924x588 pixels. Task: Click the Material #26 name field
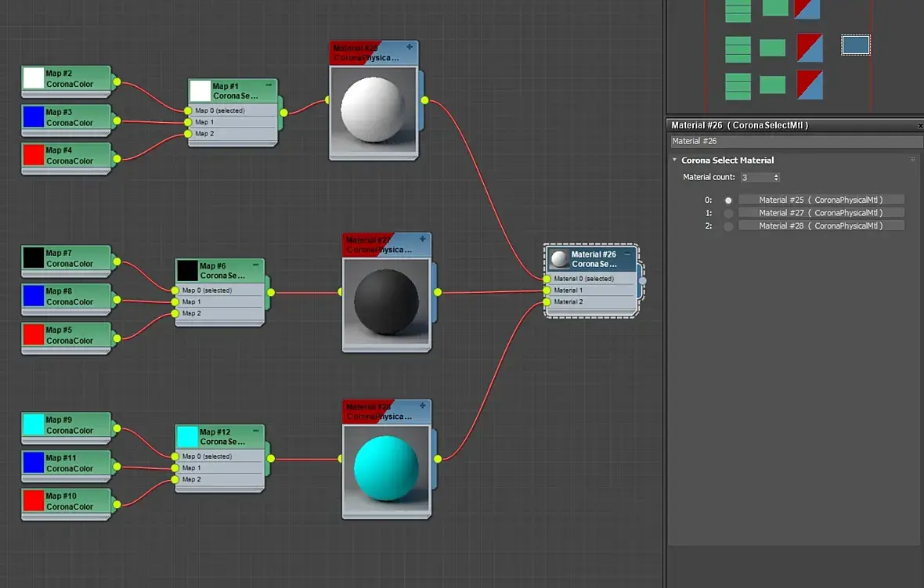tap(796, 141)
